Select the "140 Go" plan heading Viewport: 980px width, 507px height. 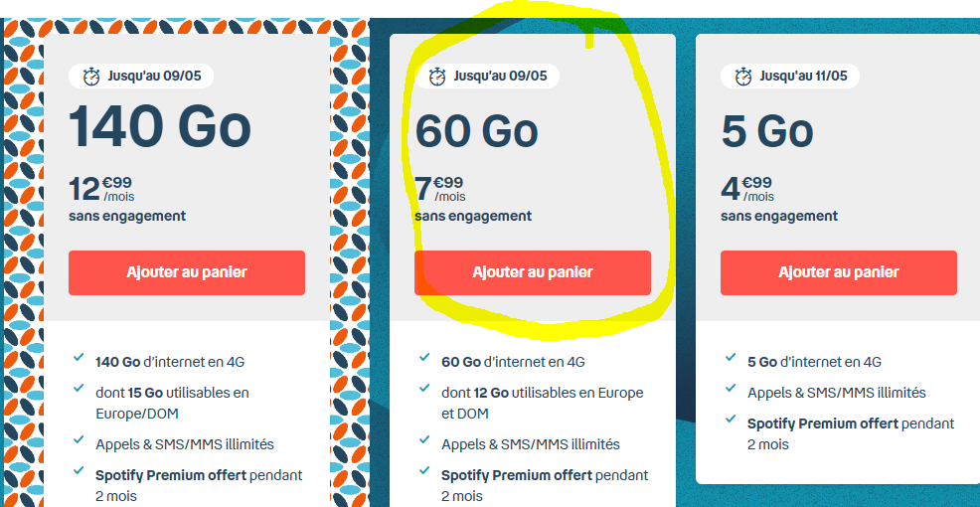pos(160,127)
